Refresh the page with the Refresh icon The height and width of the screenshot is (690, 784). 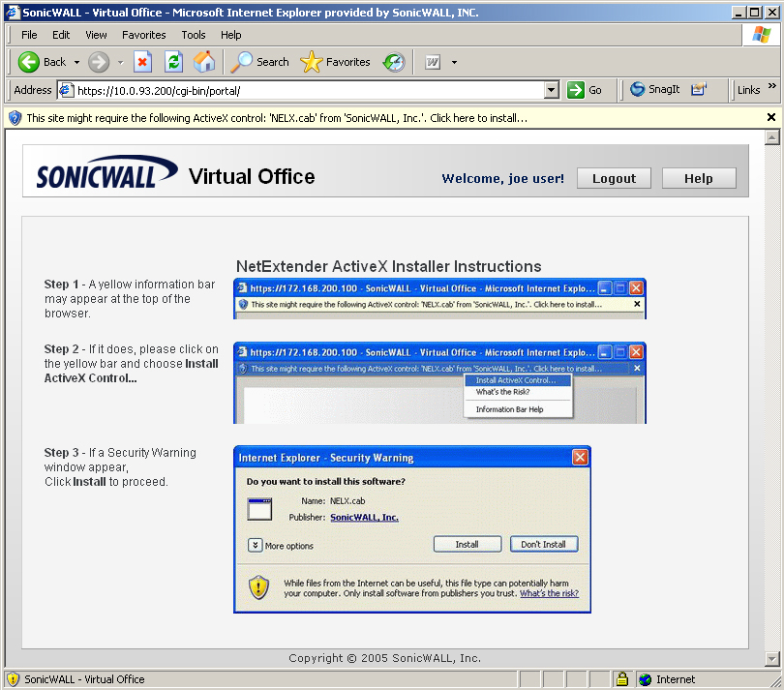pos(173,62)
